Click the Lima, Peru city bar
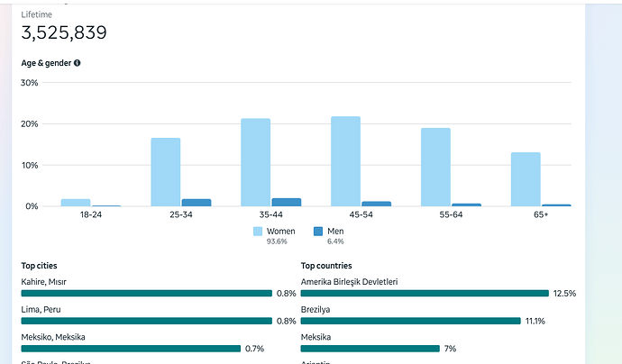The width and height of the screenshot is (622, 364). pyautogui.click(x=146, y=321)
